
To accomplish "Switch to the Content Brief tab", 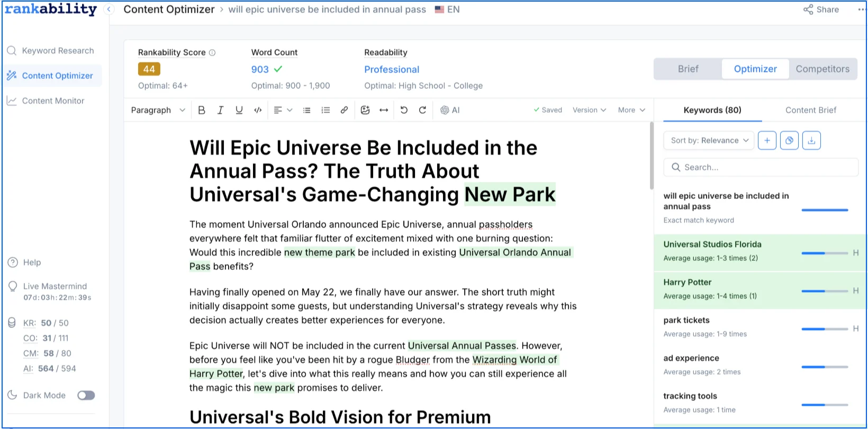I will pyautogui.click(x=811, y=110).
